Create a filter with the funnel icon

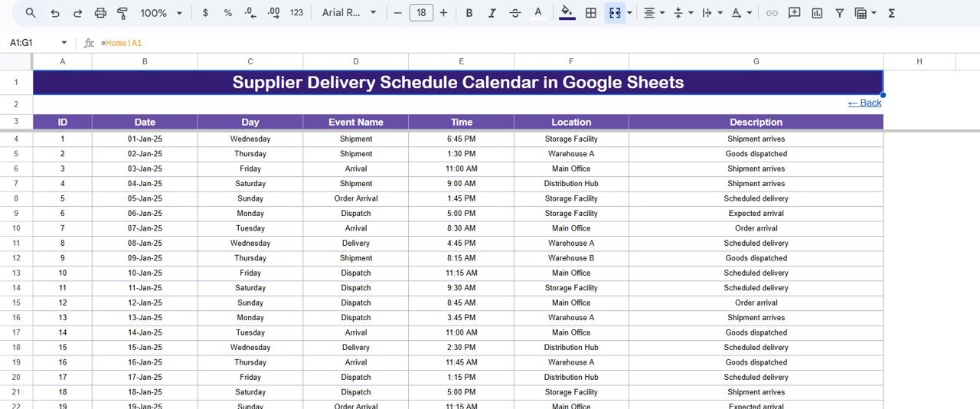point(839,13)
